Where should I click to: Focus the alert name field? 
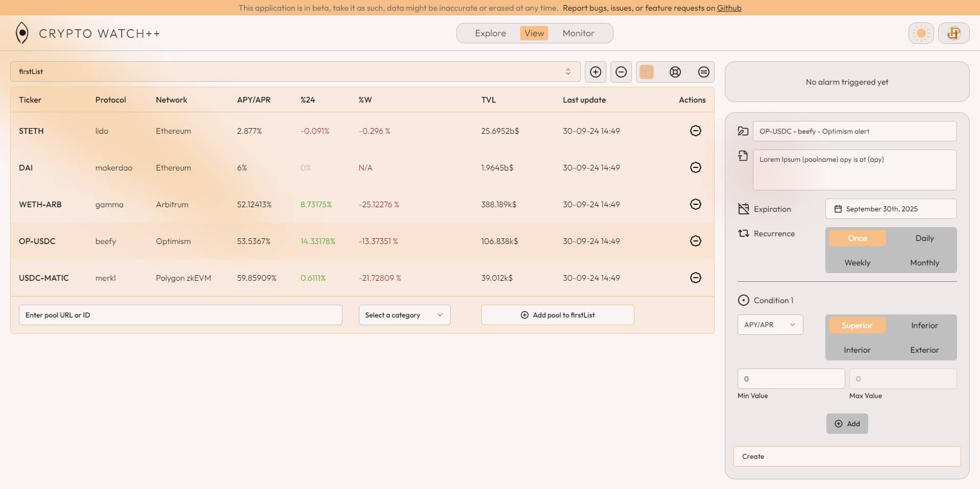tap(854, 131)
